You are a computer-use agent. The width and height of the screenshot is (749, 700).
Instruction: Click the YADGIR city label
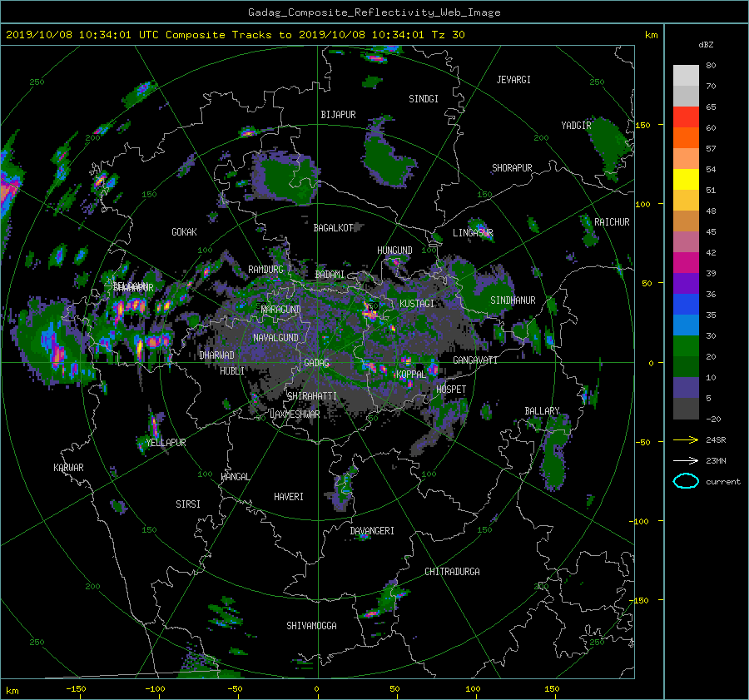pyautogui.click(x=576, y=126)
